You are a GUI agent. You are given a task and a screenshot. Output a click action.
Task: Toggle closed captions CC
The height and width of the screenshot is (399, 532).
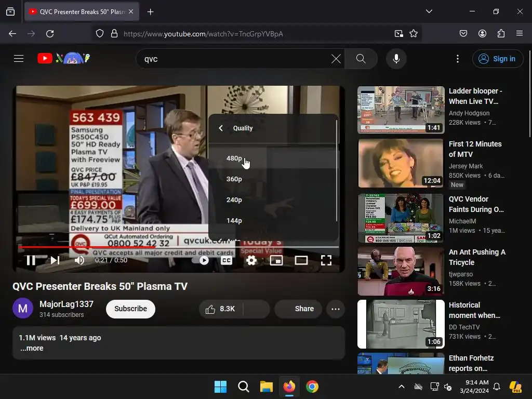[227, 260]
